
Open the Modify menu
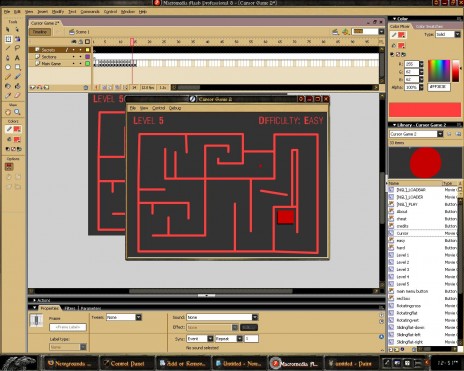[58, 12]
